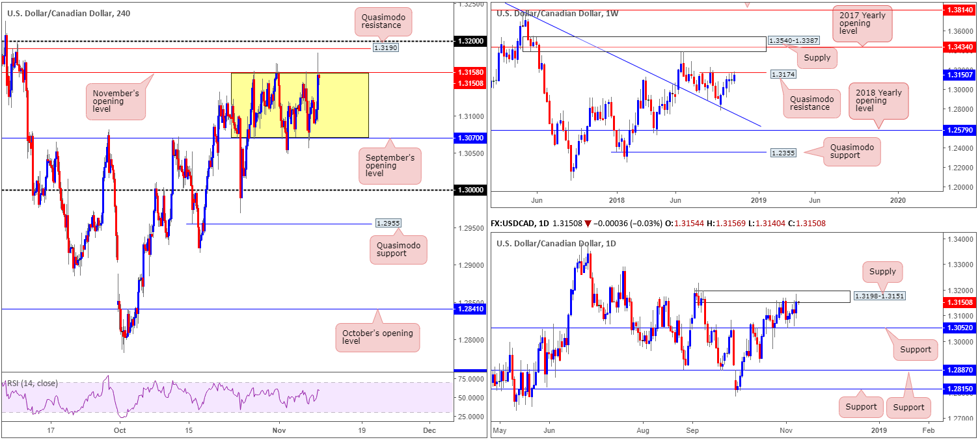Screen dimensions: 980x442
Task: Open the Supply callout on the weekly chart
Action: coord(817,57)
